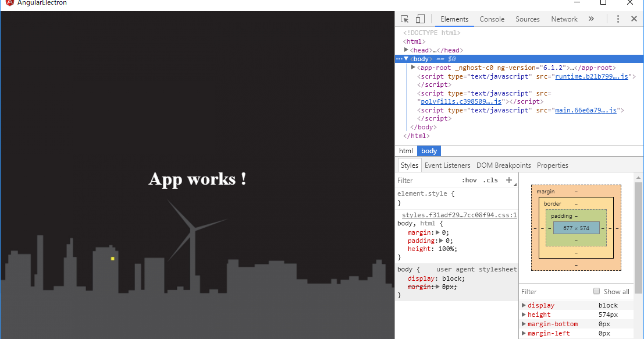Open the DevTools three-dot menu
644x339 pixels.
pyautogui.click(x=618, y=18)
